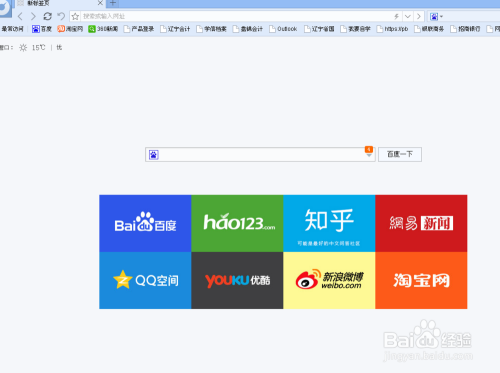The image size is (500, 373).
Task: Open the 淘宝网 bookmark
Action: tap(70, 29)
